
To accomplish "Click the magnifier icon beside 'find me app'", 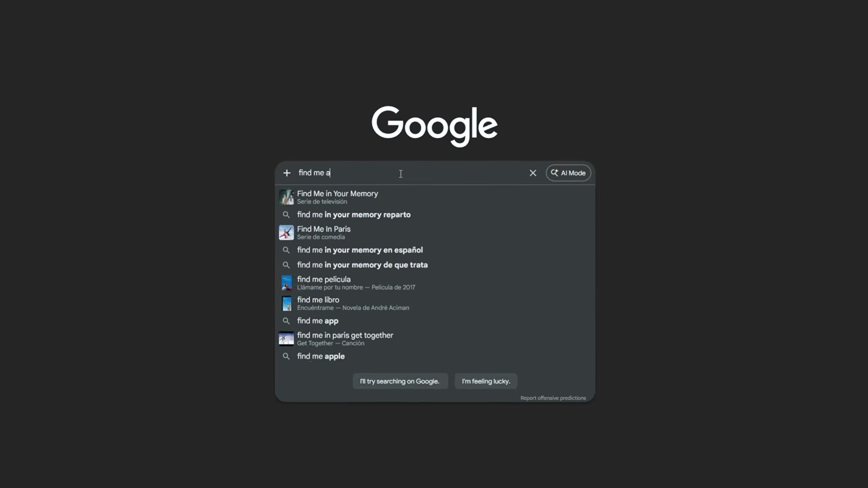I will (286, 321).
